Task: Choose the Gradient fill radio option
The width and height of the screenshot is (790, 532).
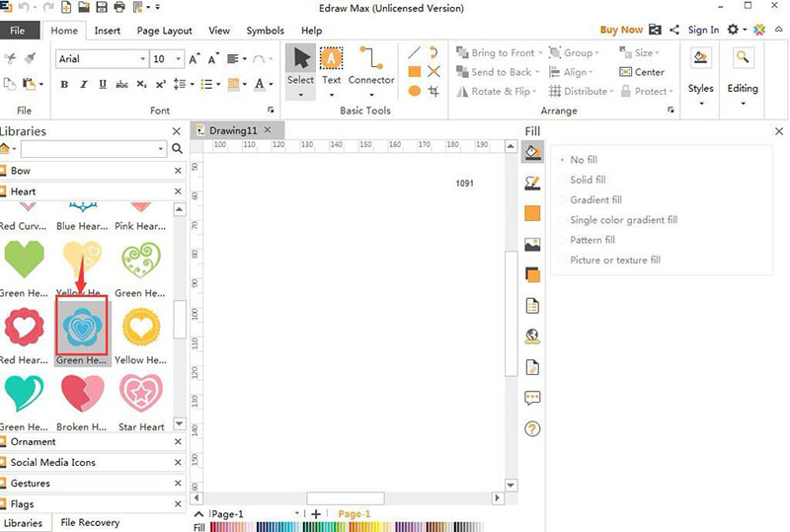Action: [595, 200]
